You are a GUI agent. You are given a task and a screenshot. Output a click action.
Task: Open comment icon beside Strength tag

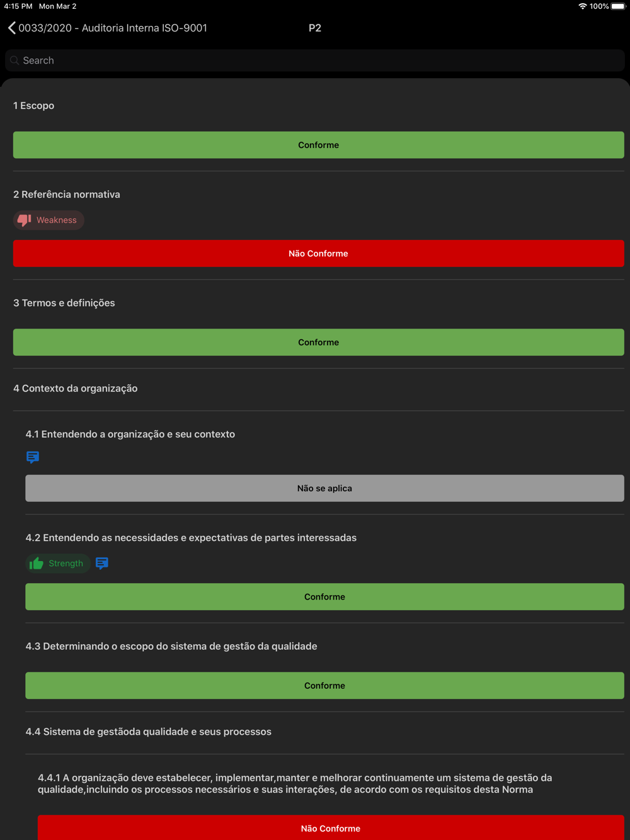(102, 563)
